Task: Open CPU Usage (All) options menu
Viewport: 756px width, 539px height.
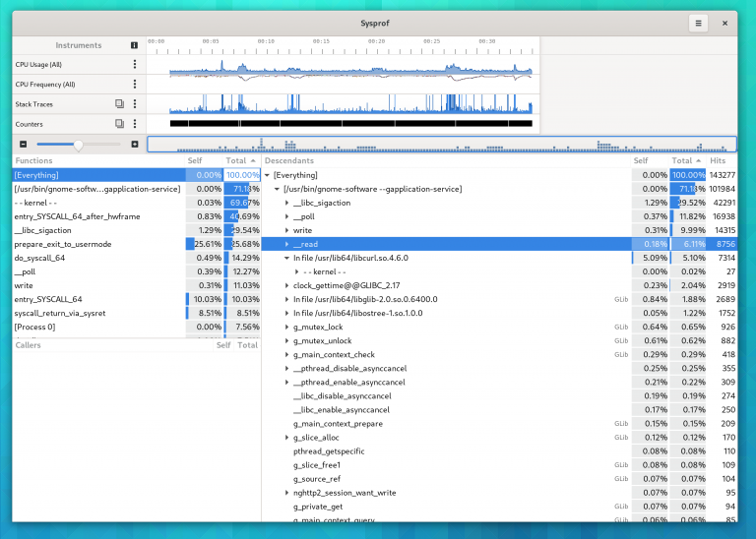Action: coord(135,64)
